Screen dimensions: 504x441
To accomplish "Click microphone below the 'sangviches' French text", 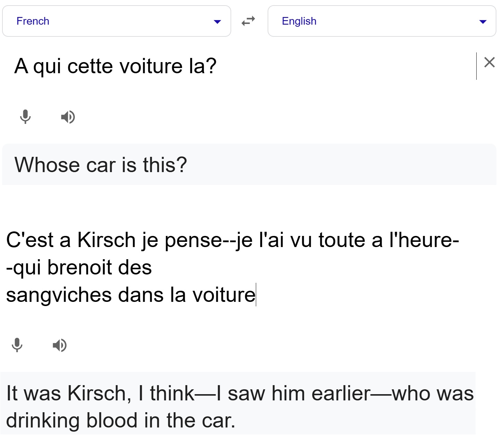I will pos(17,345).
